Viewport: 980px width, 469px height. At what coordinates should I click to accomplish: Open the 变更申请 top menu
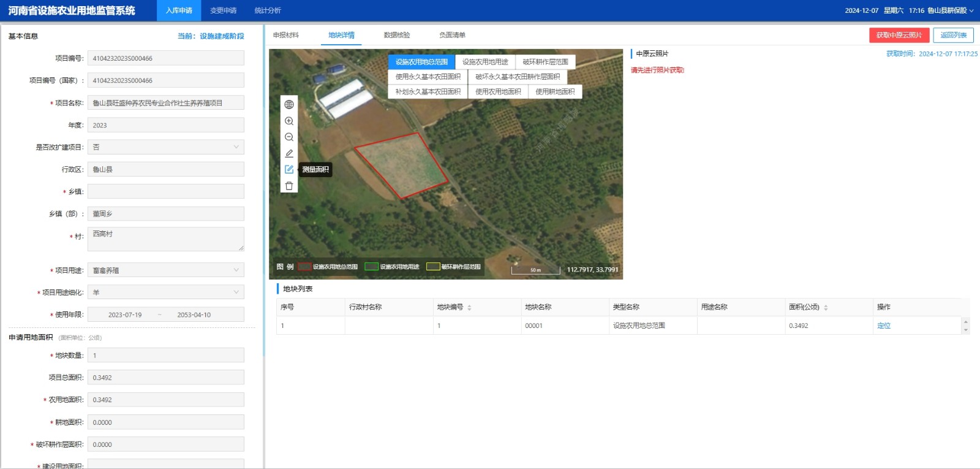point(223,10)
